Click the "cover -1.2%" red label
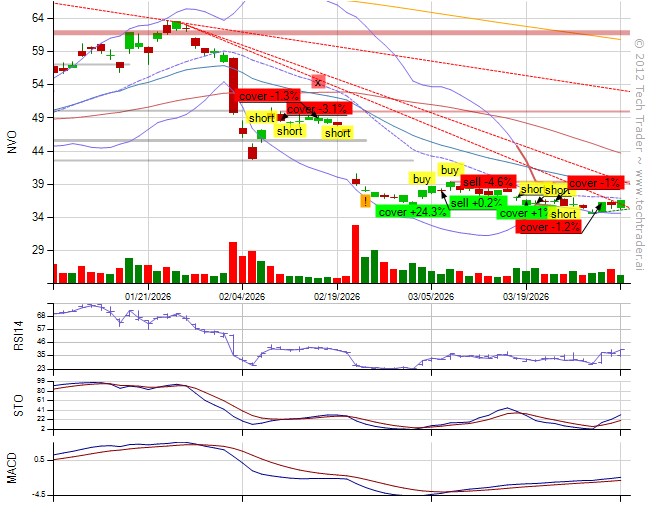The width and height of the screenshot is (657, 514). (547, 227)
